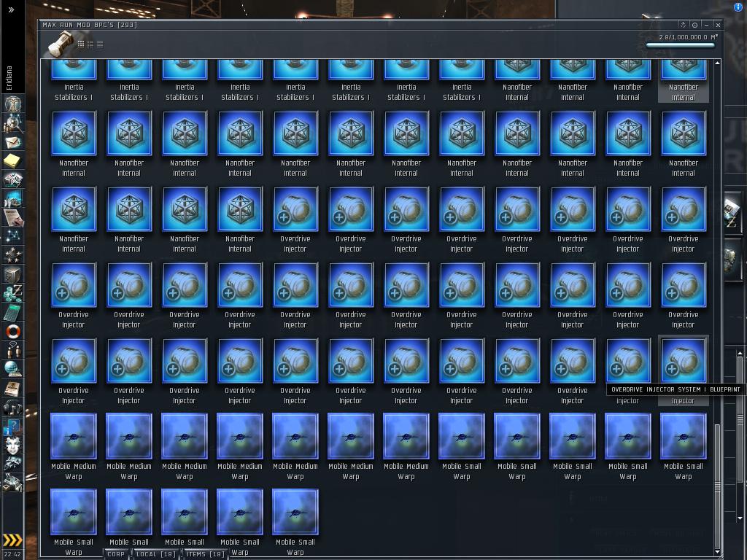Switch container to icon grid view
The image size is (747, 560).
[81, 44]
